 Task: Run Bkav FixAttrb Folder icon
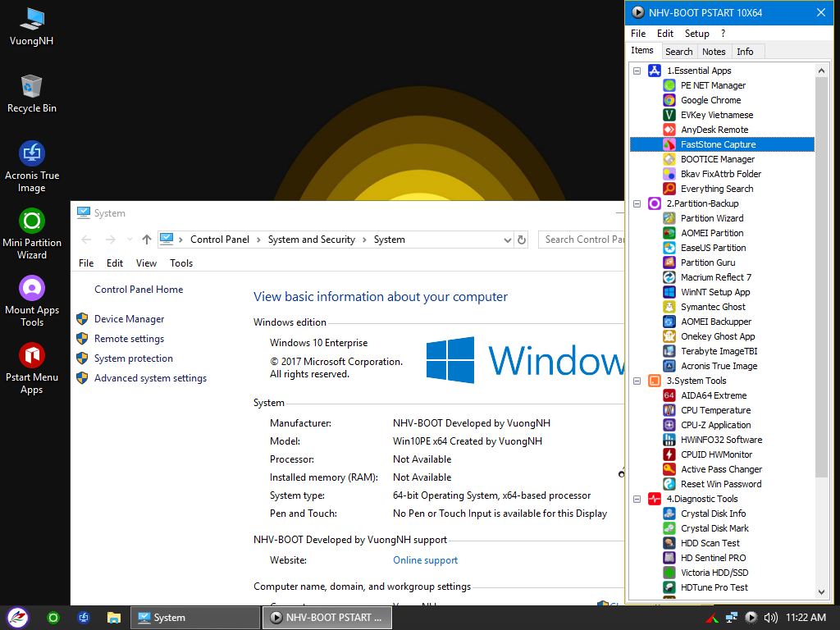click(669, 174)
